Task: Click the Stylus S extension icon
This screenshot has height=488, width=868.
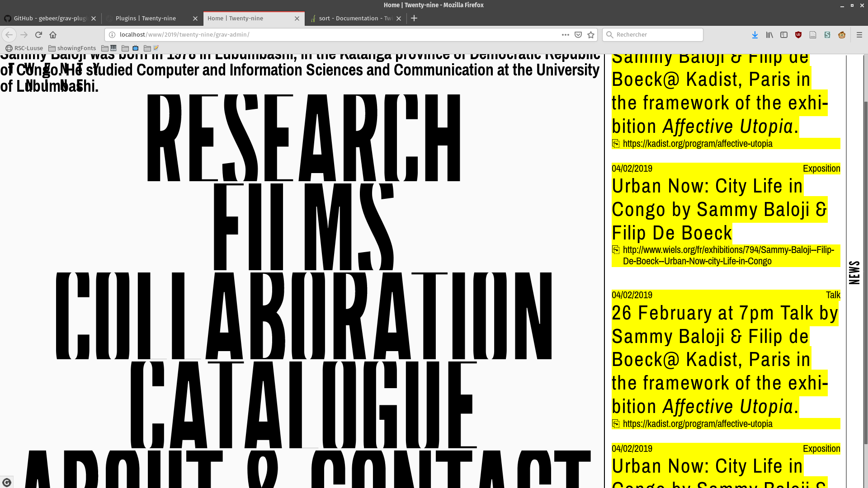Action: tap(827, 35)
